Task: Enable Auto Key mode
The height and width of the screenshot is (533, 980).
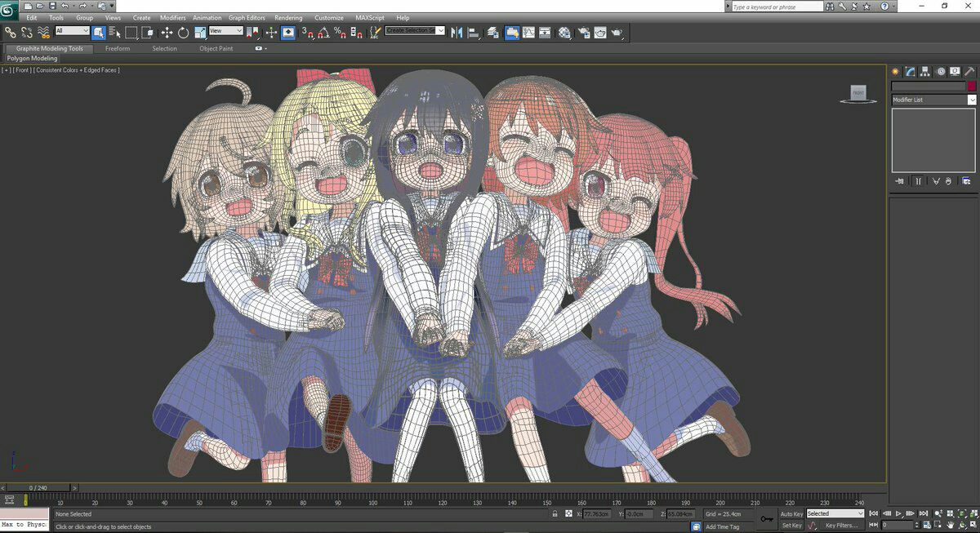Action: (x=791, y=513)
